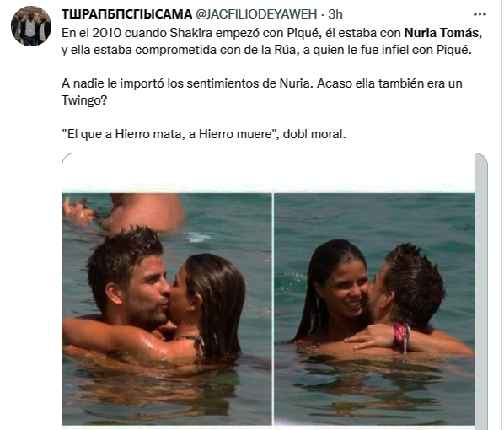Open the tweet via the 3h timestamp
The width and height of the screenshot is (504, 430).
click(x=335, y=14)
